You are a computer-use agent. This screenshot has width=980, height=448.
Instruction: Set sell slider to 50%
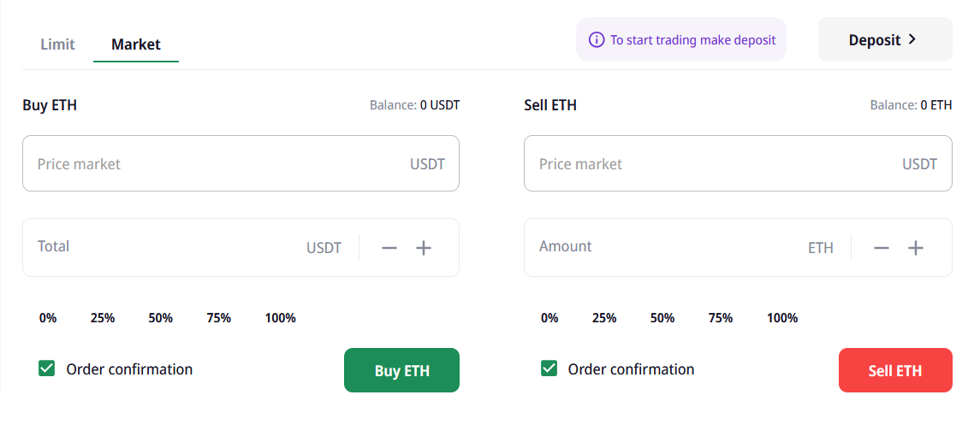point(662,318)
